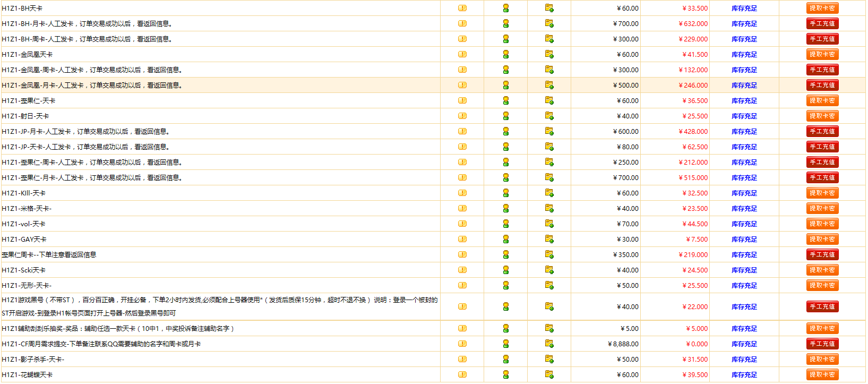Click 手工充值 button for H1Z1游戏黑号 row
The width and height of the screenshot is (868, 384).
point(822,306)
